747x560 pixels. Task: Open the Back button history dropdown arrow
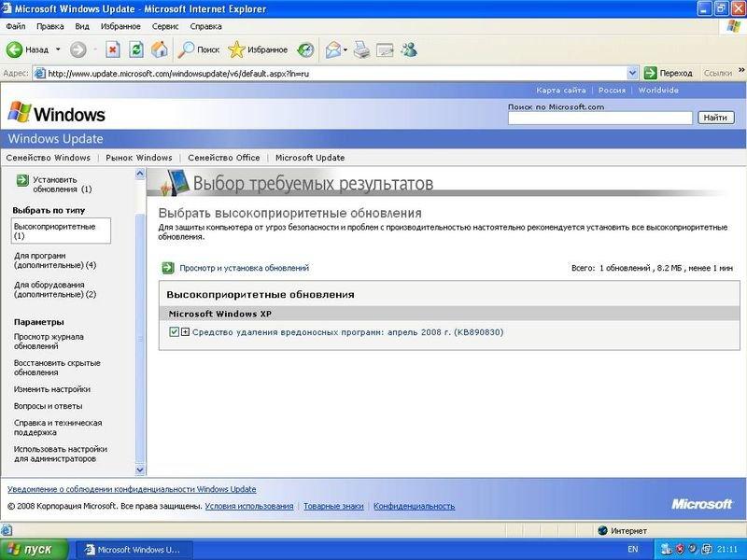point(58,49)
